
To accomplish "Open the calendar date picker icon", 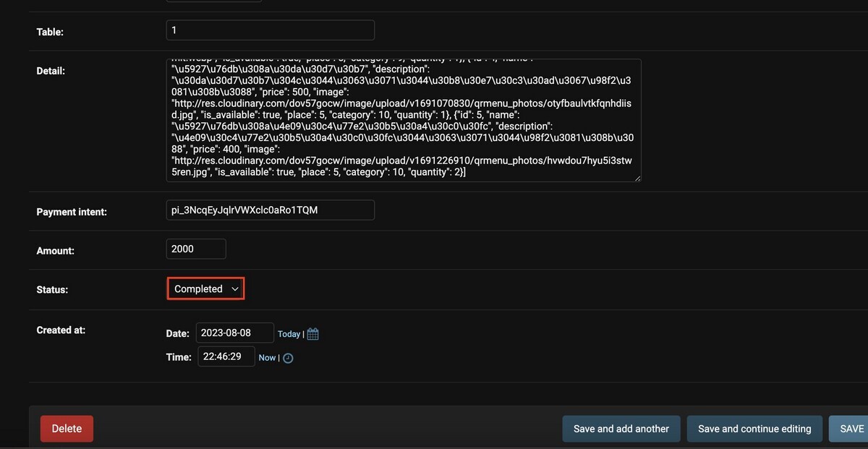I will click(312, 334).
